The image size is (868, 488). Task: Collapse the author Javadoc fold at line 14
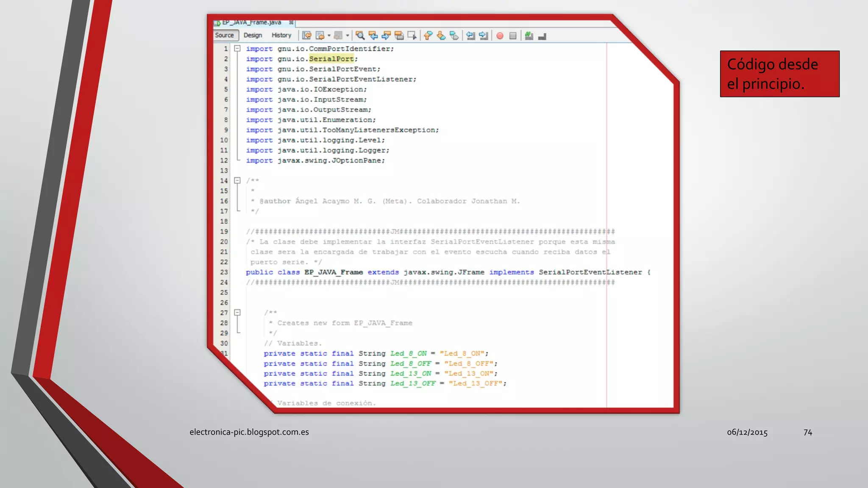(x=237, y=181)
